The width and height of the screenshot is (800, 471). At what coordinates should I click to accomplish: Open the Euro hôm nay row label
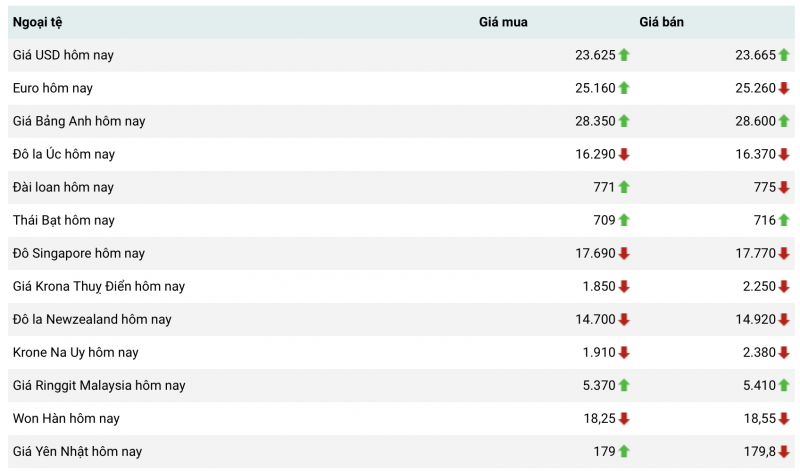[x=53, y=88]
